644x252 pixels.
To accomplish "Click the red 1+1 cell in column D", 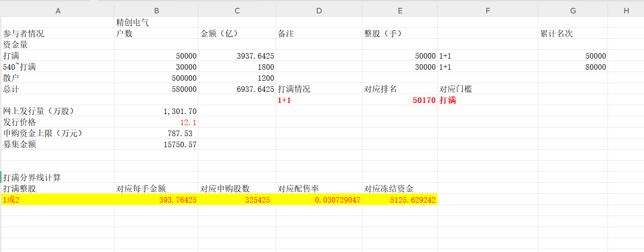I will point(319,100).
